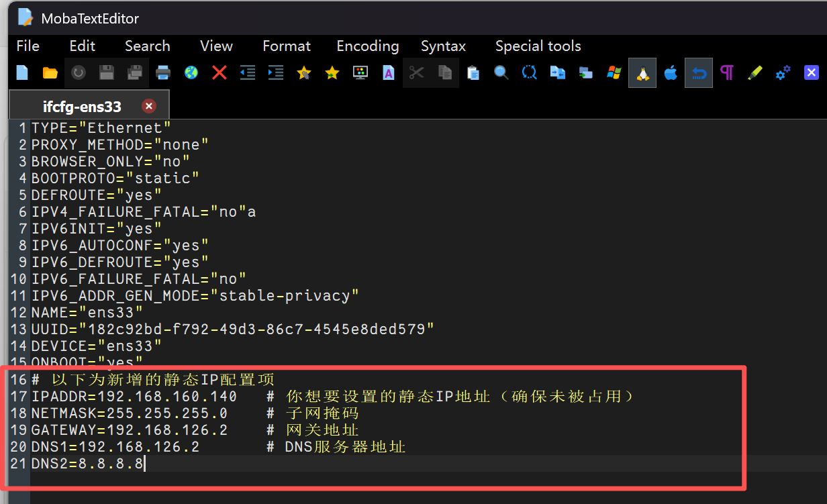Click the line NAME="ens33"
This screenshot has height=504, width=827.
87,312
